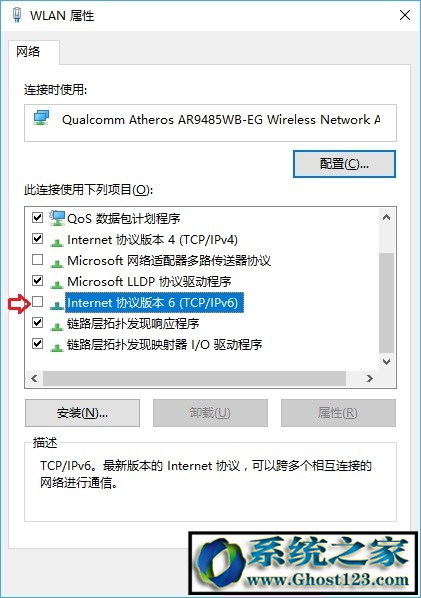Uncheck the Internet 协议版本 4 (TCP/IPv4) checkbox

(37, 239)
